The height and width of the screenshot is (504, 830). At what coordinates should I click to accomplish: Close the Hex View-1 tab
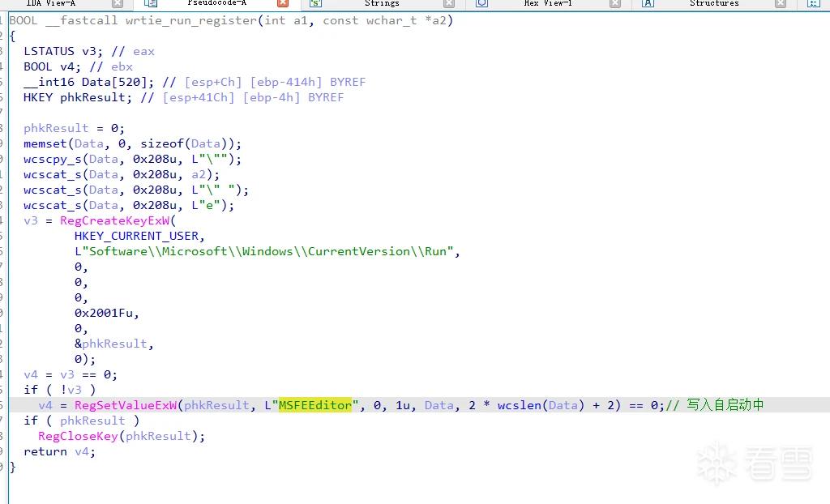click(614, 4)
